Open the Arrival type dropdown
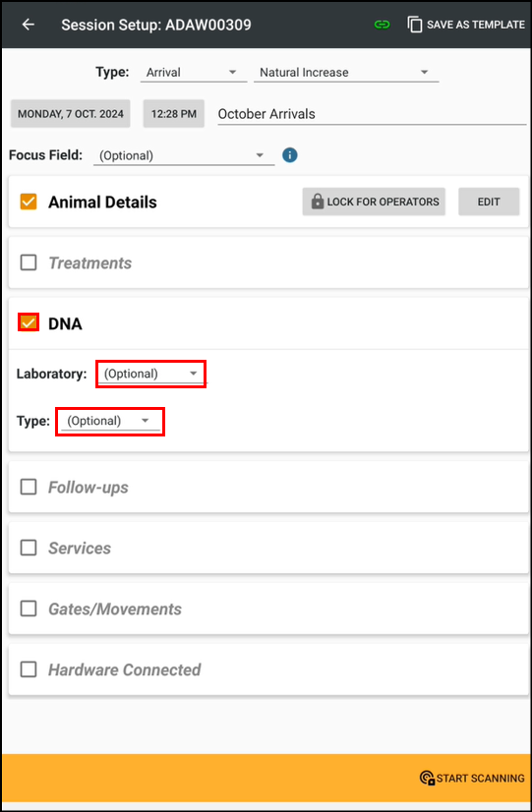The image size is (532, 812). click(x=193, y=73)
